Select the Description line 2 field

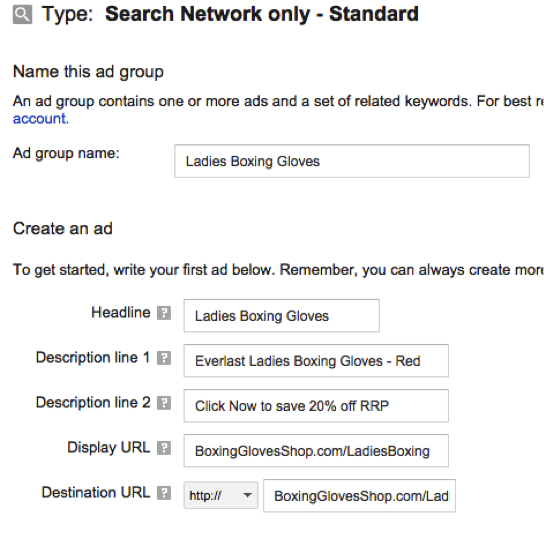click(316, 406)
